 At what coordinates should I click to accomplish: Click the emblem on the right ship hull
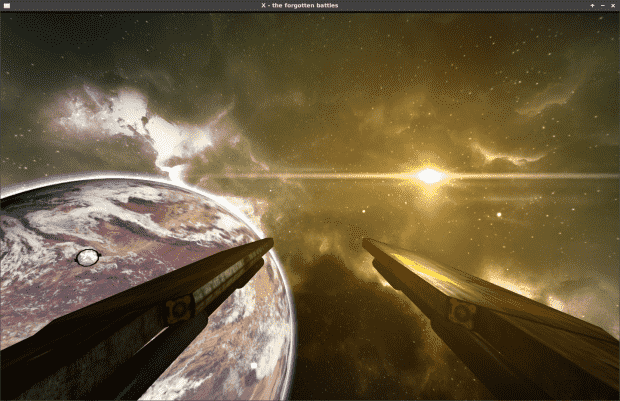coord(461,313)
